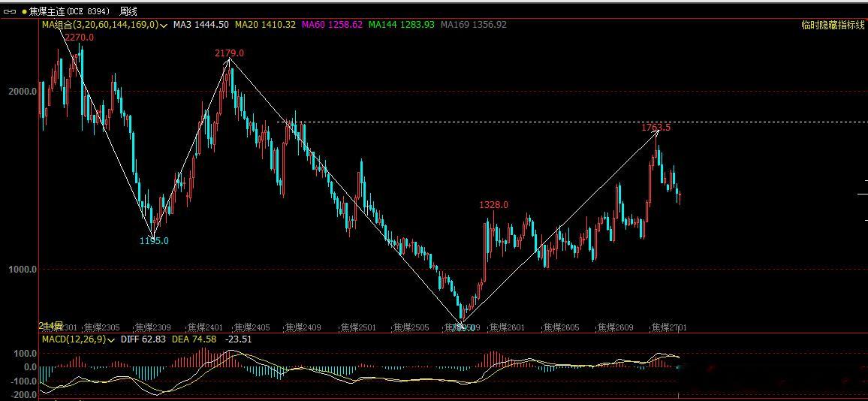868x401 pixels.
Task: Select the 周线 period label
Action: 128,11
